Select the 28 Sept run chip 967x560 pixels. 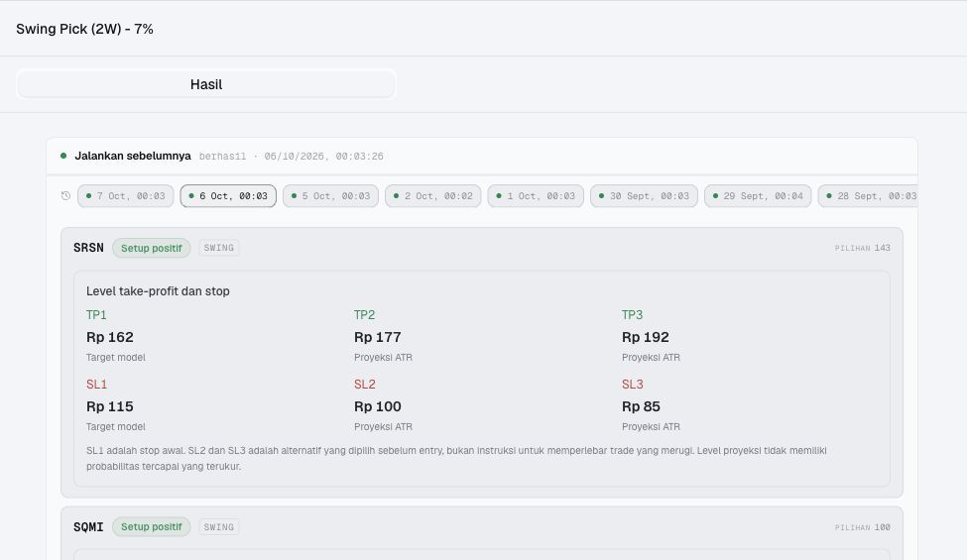(869, 196)
